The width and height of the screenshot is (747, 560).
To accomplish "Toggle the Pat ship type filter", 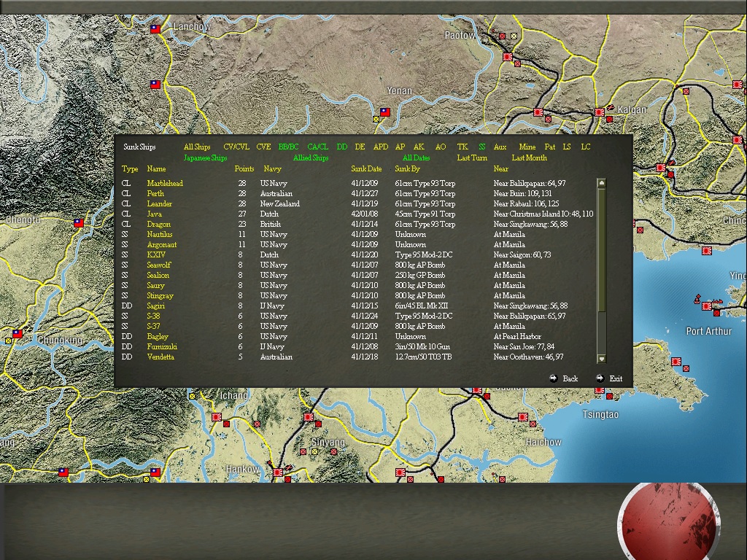I will (550, 147).
